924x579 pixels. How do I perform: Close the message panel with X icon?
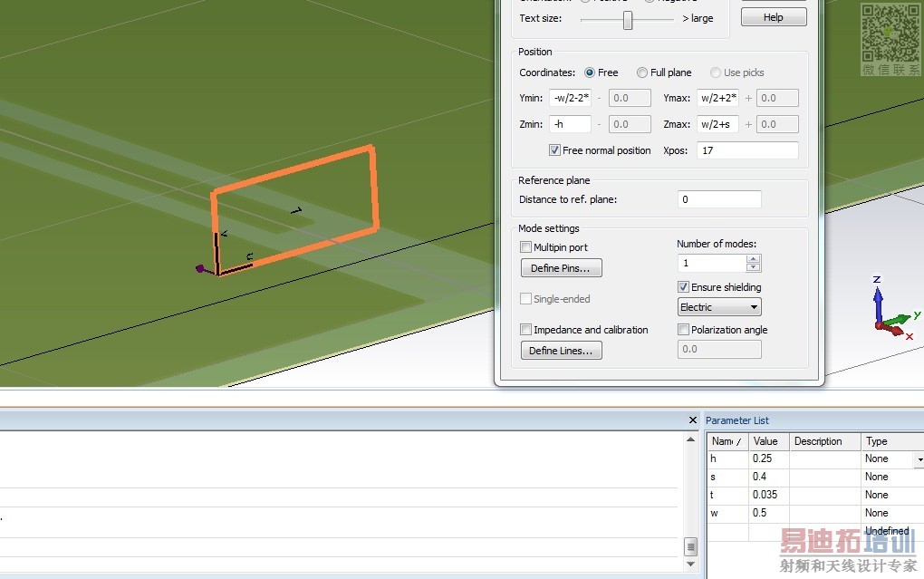(692, 420)
